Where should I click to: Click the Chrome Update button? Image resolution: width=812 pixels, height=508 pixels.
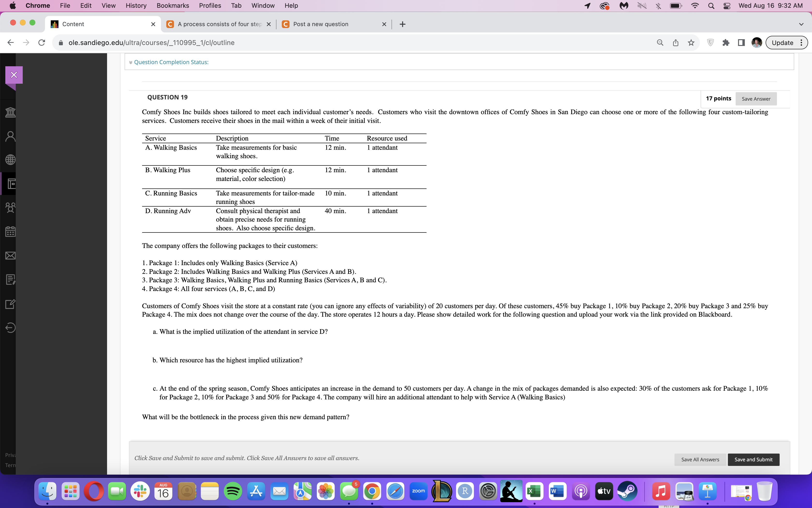point(786,43)
